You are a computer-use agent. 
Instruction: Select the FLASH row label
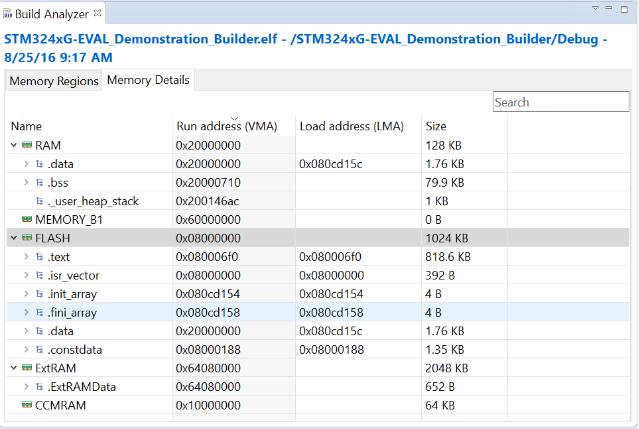click(x=53, y=238)
